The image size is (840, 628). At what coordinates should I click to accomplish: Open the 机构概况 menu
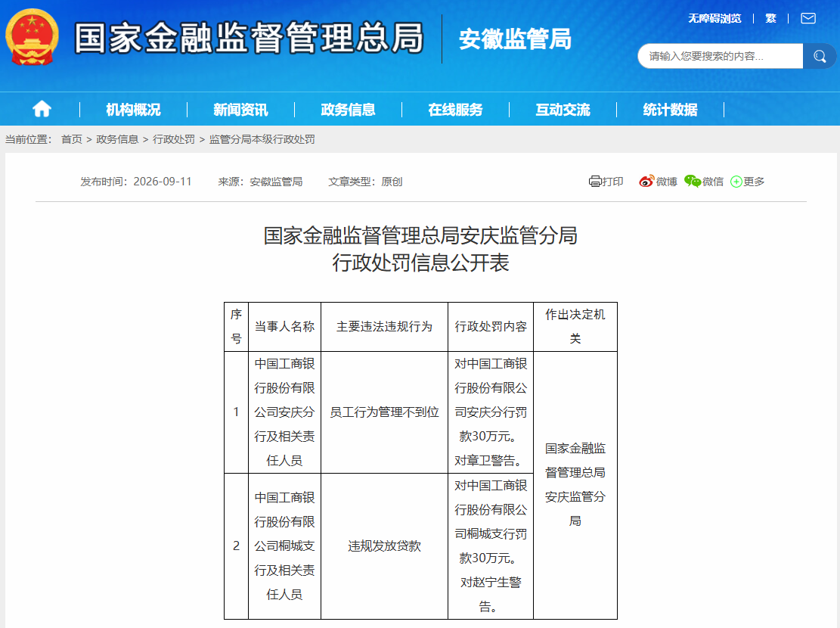tap(133, 110)
